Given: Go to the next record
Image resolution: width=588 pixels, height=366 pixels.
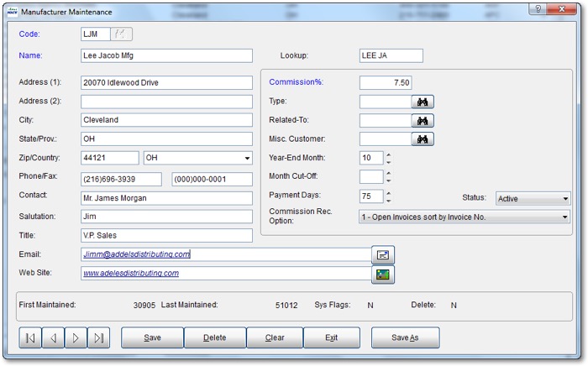Looking at the screenshot, I should (x=76, y=338).
